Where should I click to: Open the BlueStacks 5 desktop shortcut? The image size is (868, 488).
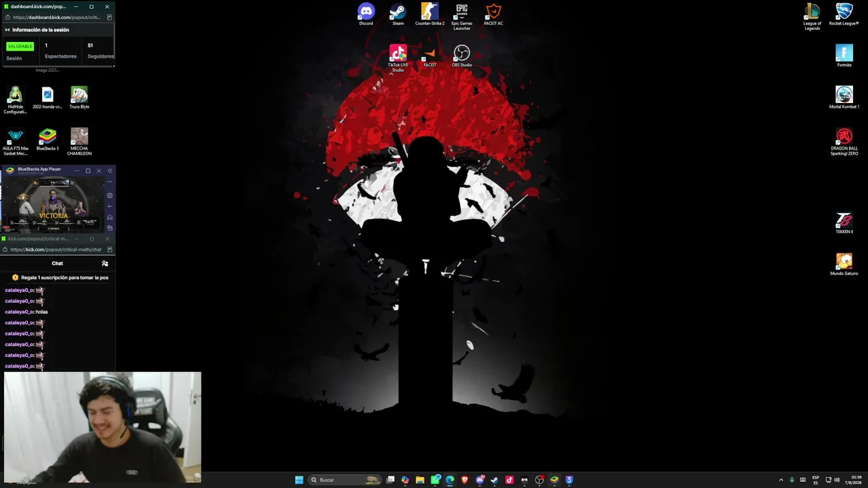(47, 140)
